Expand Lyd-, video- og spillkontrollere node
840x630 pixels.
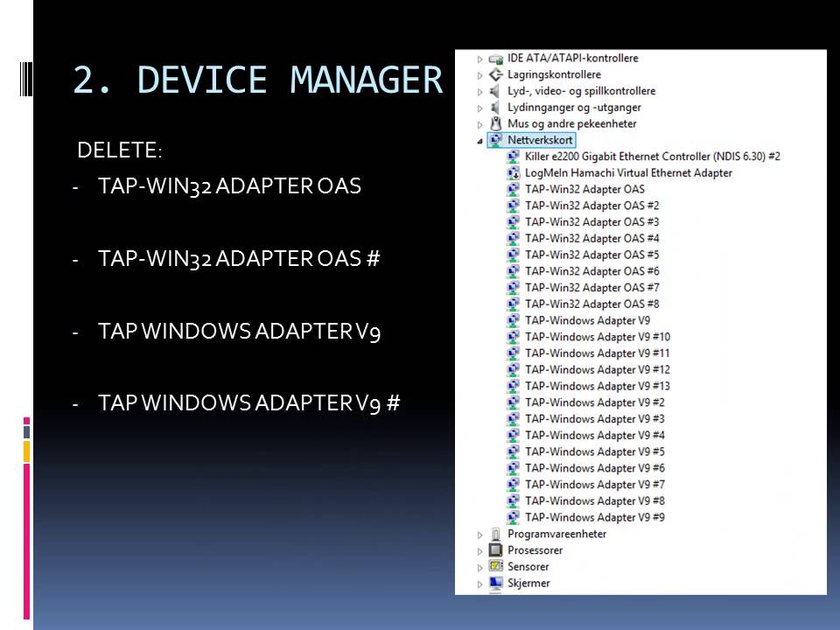tap(480, 92)
